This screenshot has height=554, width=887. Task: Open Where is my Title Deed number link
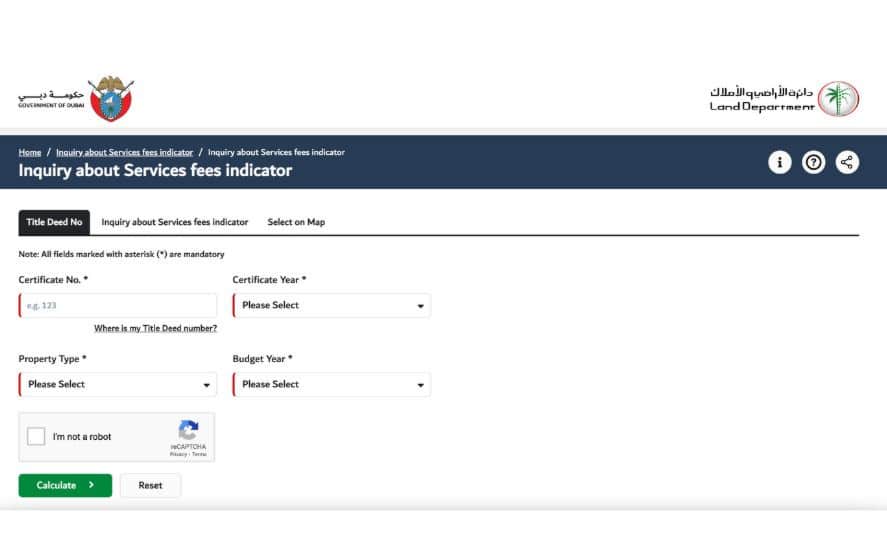[x=155, y=328]
